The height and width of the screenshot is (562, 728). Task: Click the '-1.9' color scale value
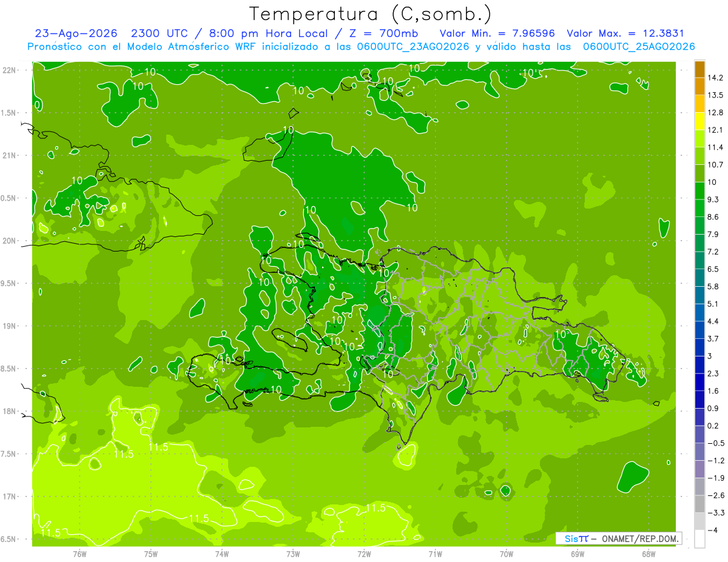(715, 478)
